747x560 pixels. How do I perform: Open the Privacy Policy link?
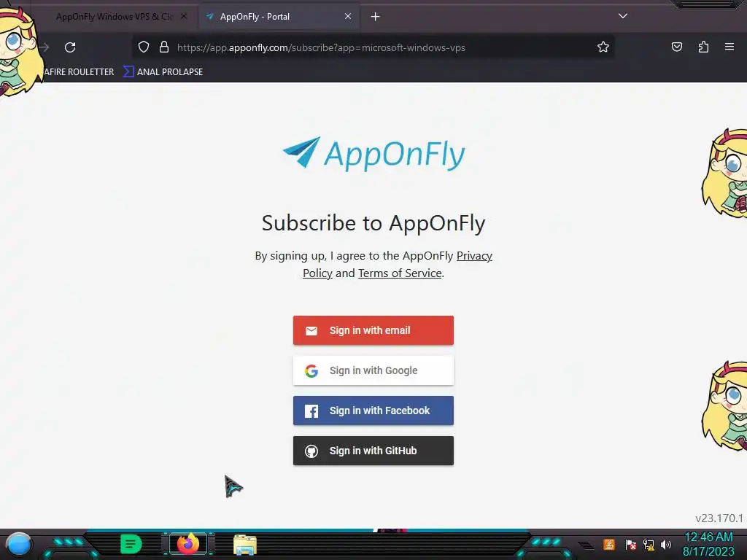[x=474, y=256]
